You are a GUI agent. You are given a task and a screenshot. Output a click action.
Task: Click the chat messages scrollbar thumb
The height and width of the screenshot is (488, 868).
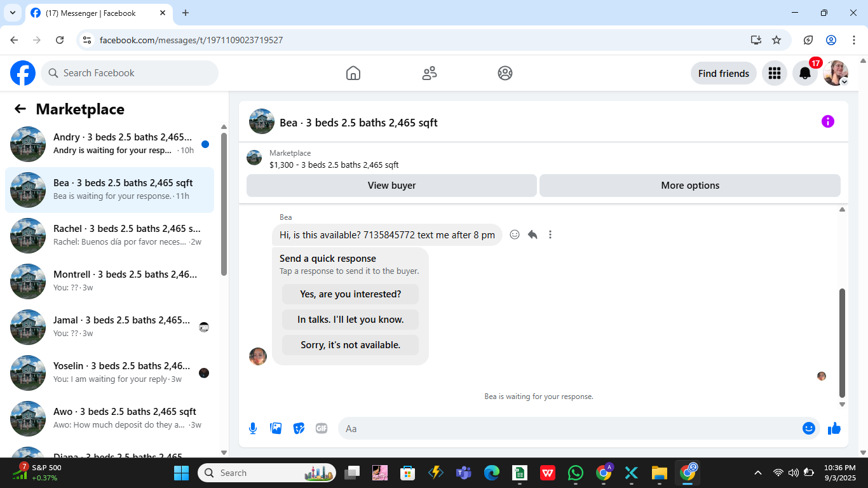coord(843,343)
